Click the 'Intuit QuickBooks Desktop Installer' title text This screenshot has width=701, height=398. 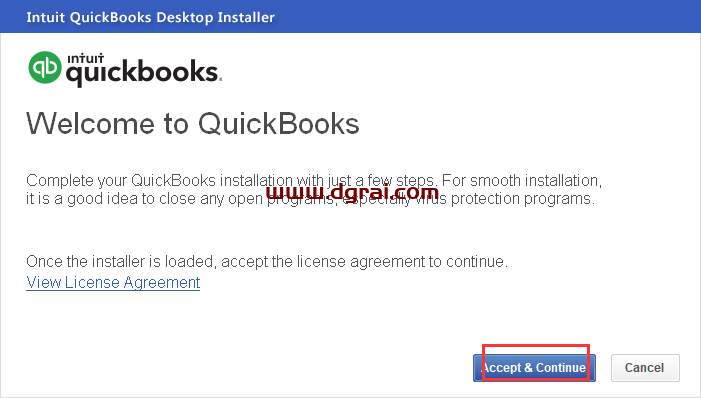[151, 17]
